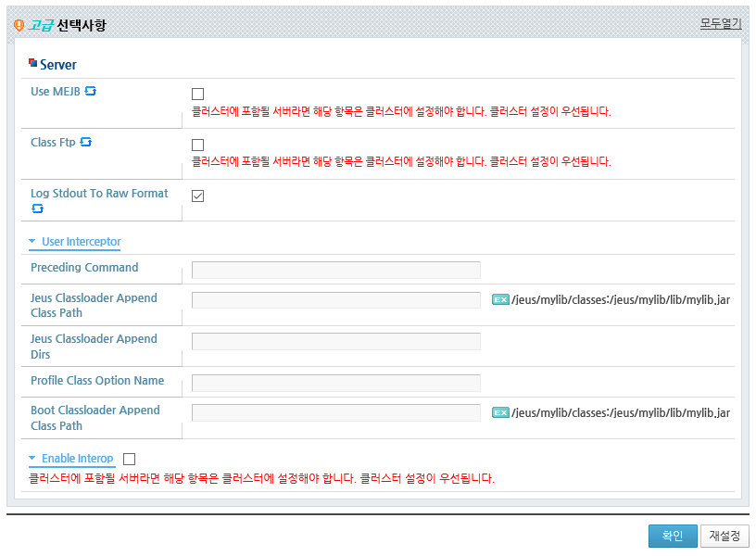Viewport: 756px width, 556px height.
Task: Click the Boot Classloader Append Class Path field
Action: 336,412
